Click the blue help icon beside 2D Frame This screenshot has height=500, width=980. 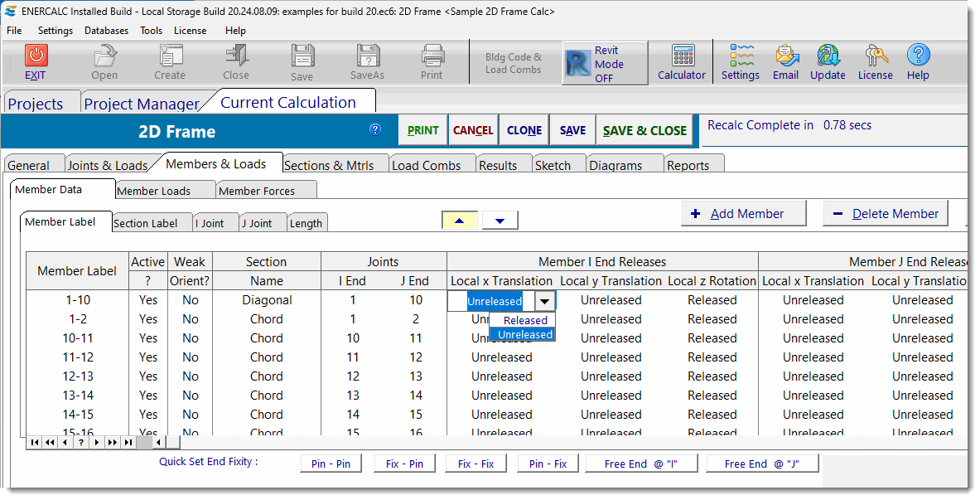point(375,129)
